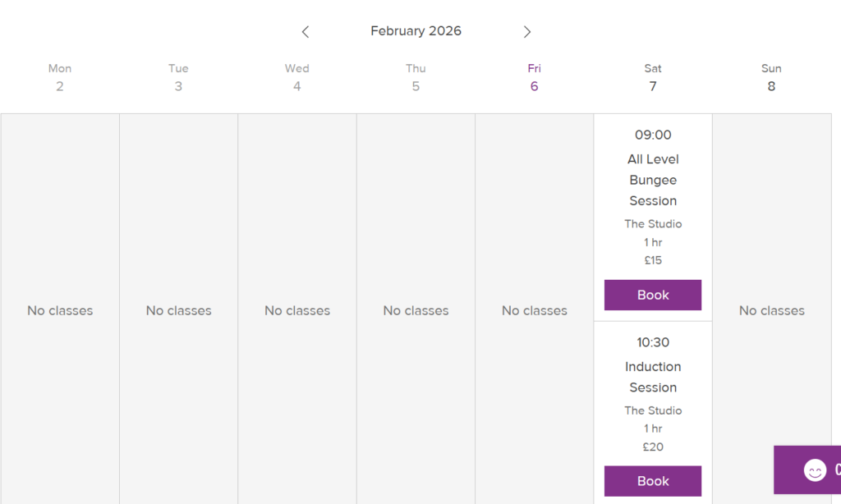This screenshot has height=504, width=841.
Task: Select Saturday 7 in the week header
Action: pyautogui.click(x=653, y=78)
